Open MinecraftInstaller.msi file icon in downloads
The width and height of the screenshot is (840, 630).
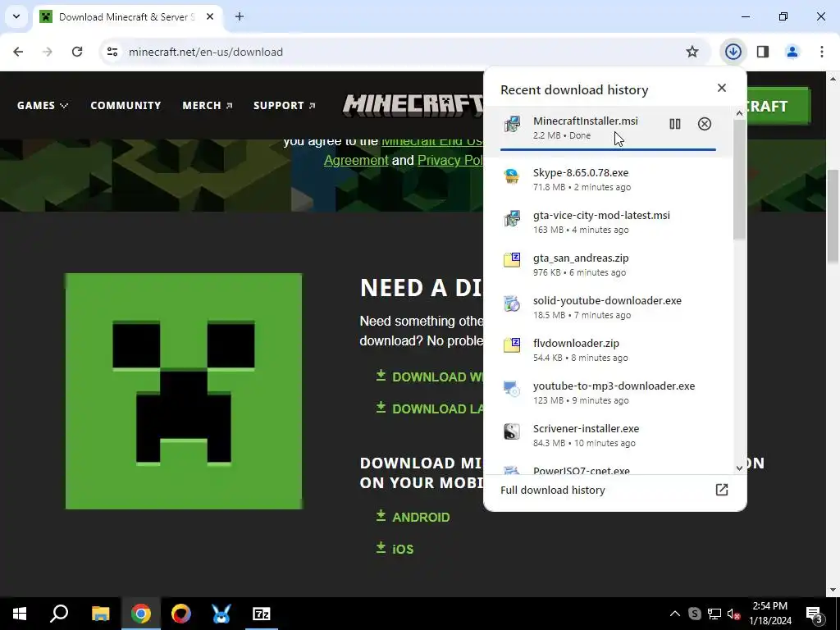tap(512, 125)
